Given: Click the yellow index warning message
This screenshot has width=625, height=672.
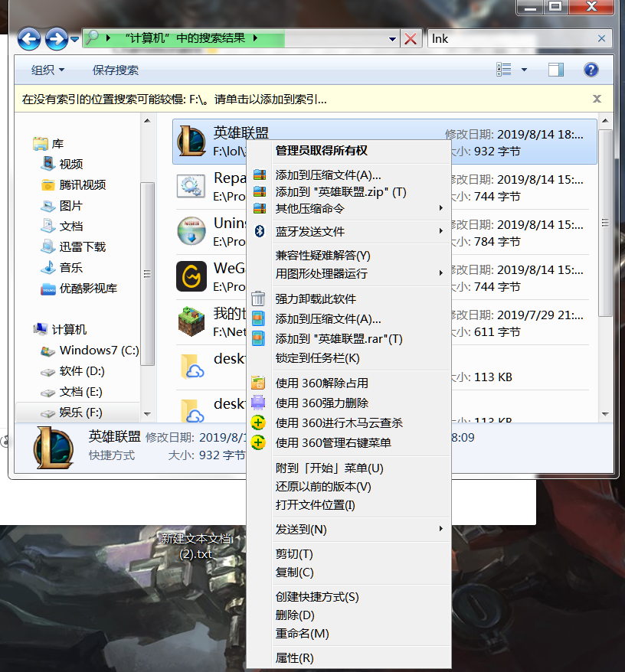Looking at the screenshot, I should 174,99.
